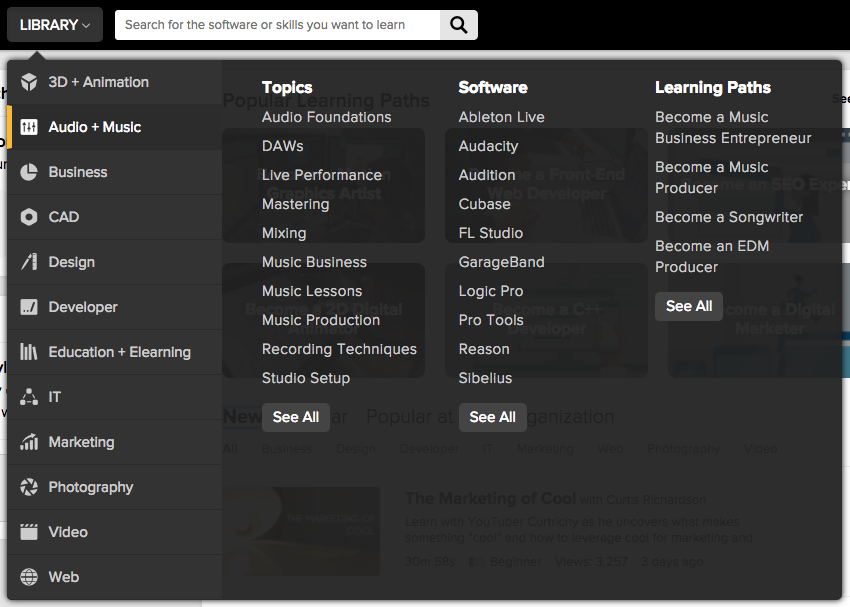This screenshot has width=850, height=607.
Task: Open GarageBand software courses
Action: click(501, 262)
